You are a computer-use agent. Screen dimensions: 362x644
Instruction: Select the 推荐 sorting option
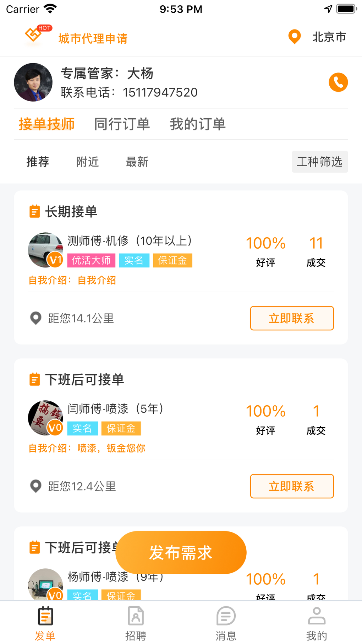[38, 162]
